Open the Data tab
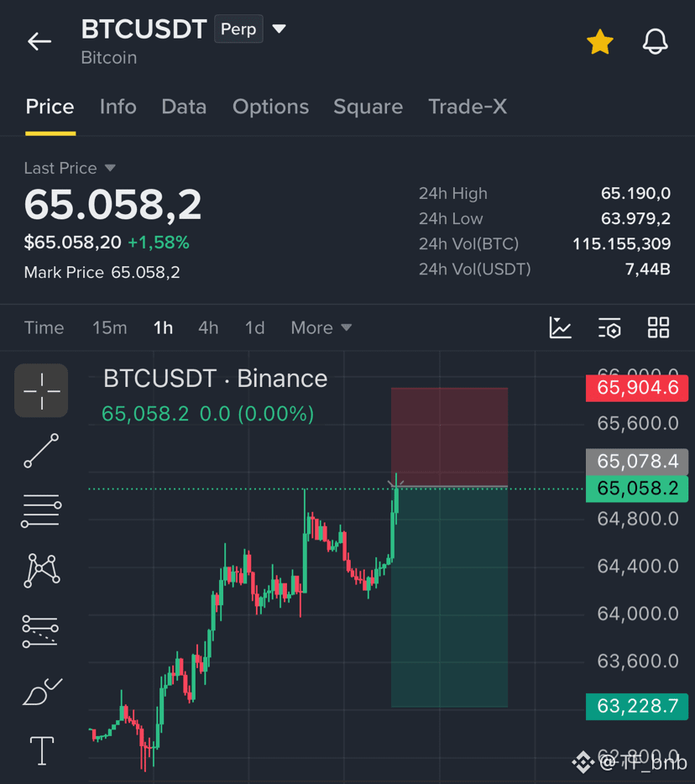Screen dimensions: 695x784 [184, 107]
